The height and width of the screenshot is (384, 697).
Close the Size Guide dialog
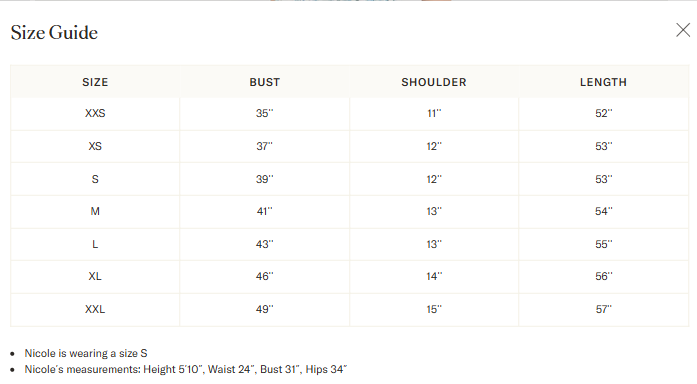pos(683,30)
